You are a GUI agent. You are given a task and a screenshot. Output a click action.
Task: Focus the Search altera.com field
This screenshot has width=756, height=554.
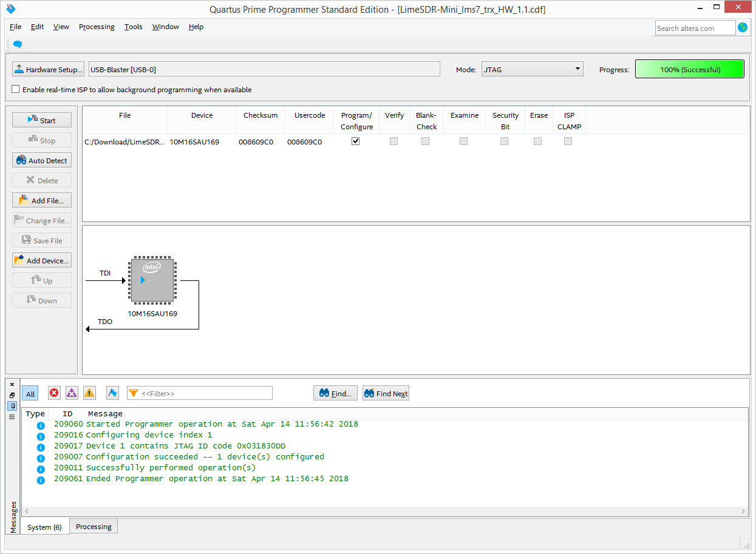[x=695, y=28]
